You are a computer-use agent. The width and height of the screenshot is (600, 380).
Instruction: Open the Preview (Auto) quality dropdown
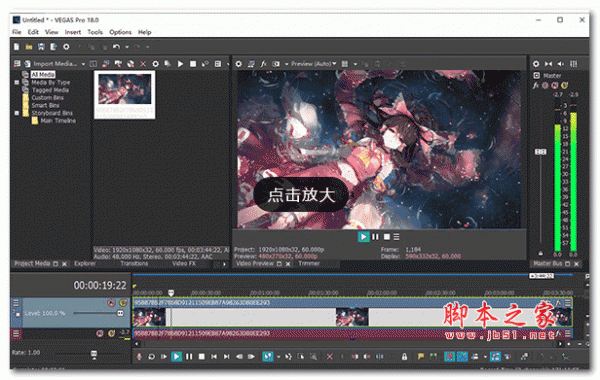[313, 64]
